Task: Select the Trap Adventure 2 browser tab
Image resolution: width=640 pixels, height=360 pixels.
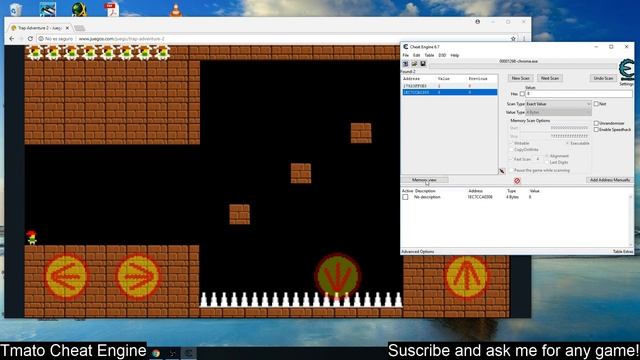Action: [x=39, y=28]
